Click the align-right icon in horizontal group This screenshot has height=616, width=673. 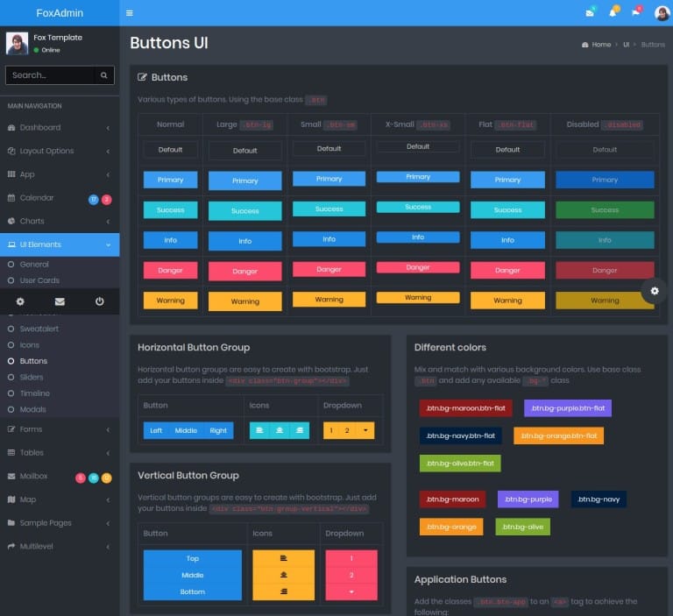coord(300,430)
